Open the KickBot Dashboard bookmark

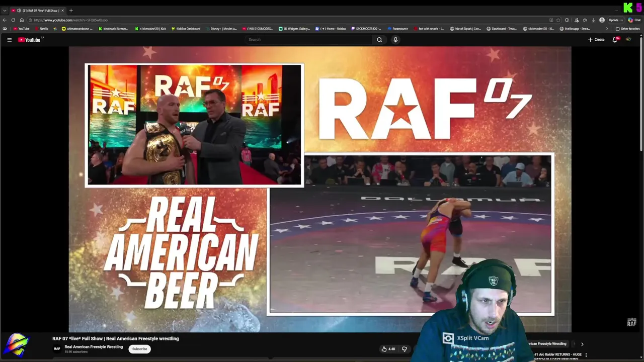tap(186, 29)
